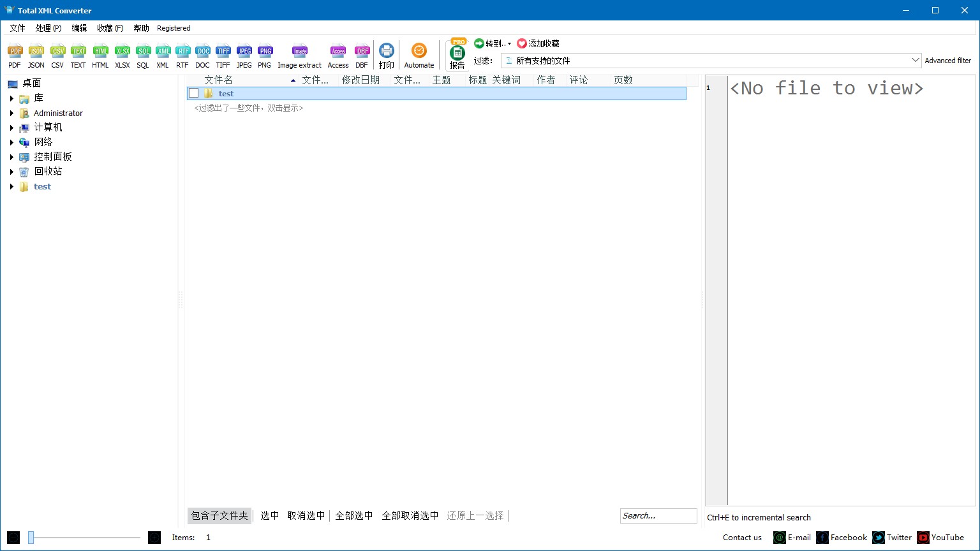The height and width of the screenshot is (551, 980).
Task: Sort by the 文件名 column header
Action: (x=219, y=80)
